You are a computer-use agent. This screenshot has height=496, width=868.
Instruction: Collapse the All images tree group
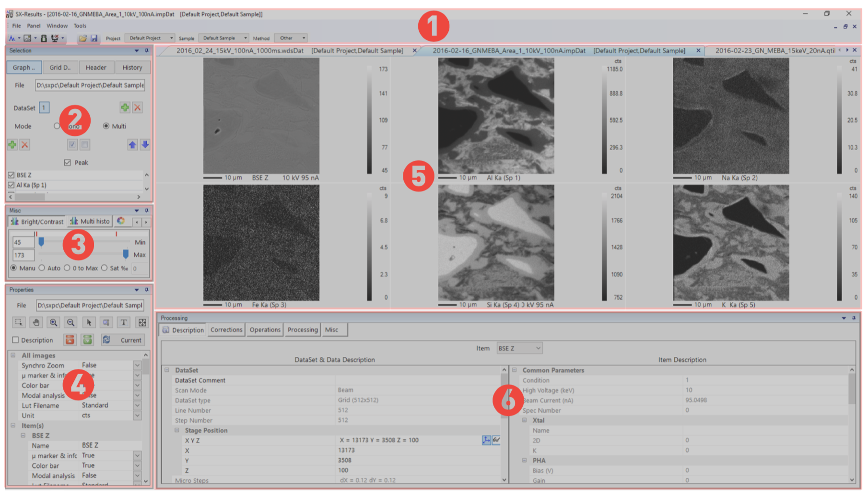point(13,355)
